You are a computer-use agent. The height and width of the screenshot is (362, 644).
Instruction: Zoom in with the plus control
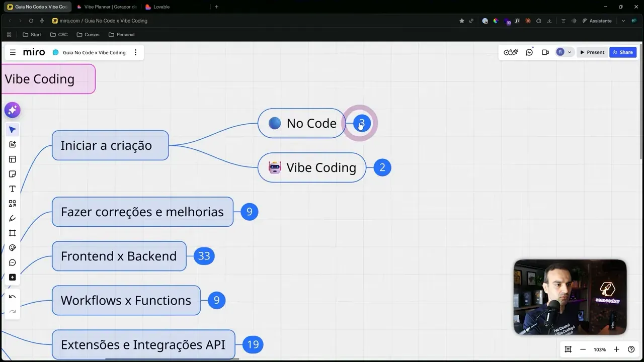[x=616, y=349]
